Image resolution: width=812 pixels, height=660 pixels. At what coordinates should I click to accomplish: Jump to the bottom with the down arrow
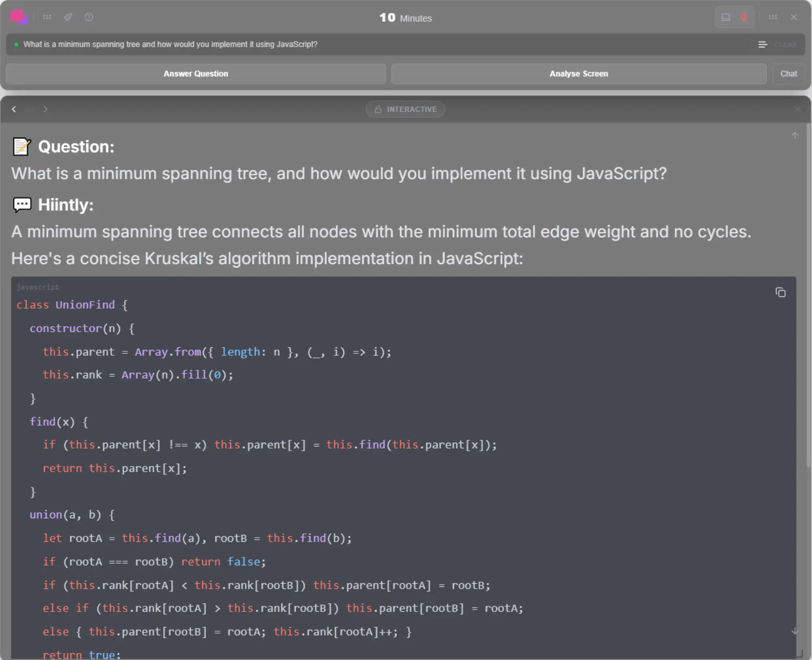pyautogui.click(x=795, y=631)
